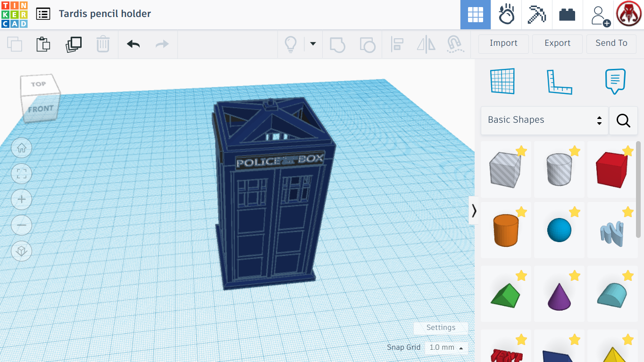This screenshot has width=644, height=362.
Task: Click the Paste clipboard icon
Action: pyautogui.click(x=43, y=44)
